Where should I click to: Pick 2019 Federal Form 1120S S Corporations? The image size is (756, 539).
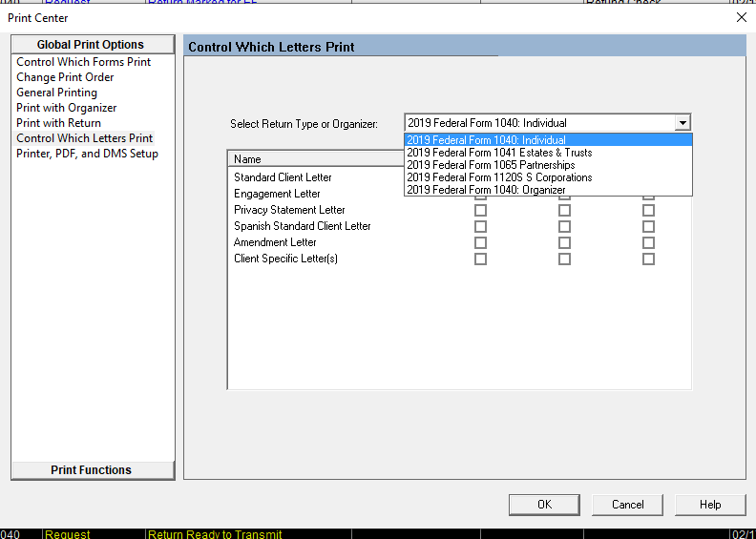(x=499, y=177)
